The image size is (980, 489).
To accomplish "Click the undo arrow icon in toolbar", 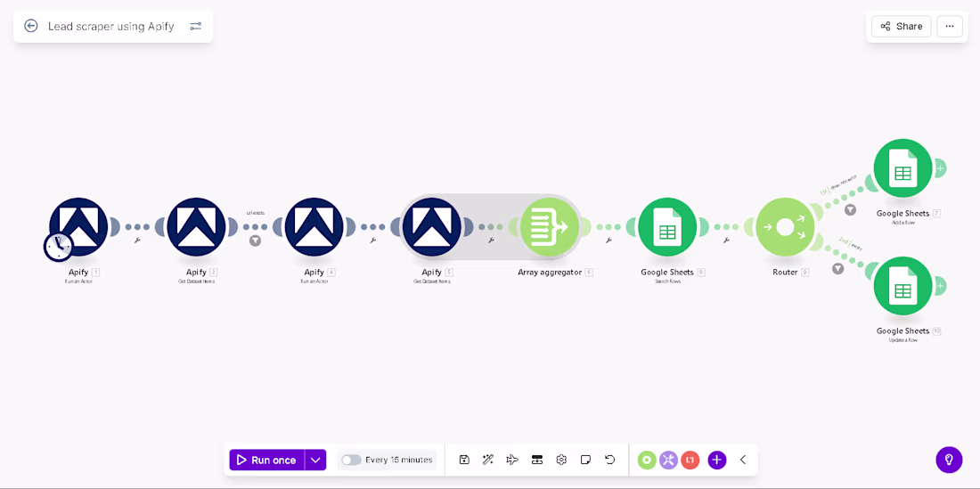I will tap(610, 460).
